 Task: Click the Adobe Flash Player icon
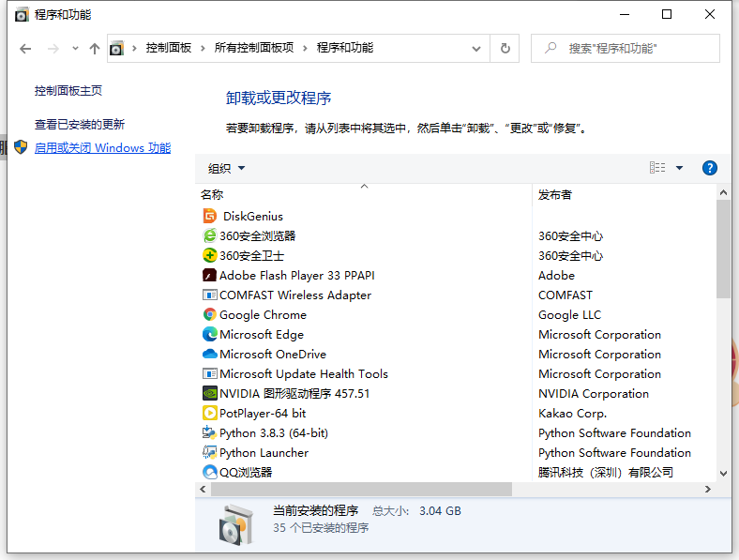click(x=210, y=276)
